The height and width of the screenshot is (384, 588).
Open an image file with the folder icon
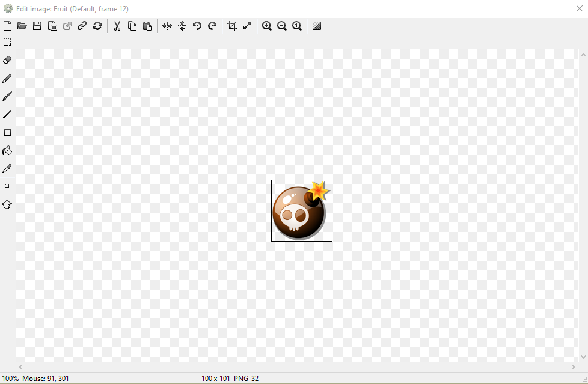coord(22,26)
